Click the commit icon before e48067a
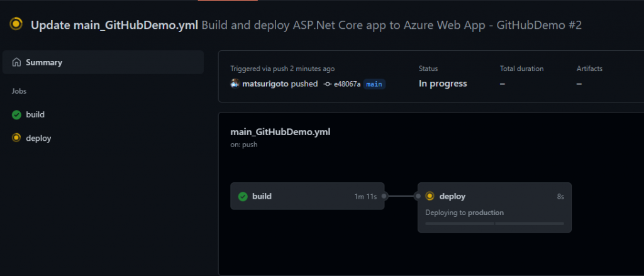This screenshot has width=644, height=276. 327,84
